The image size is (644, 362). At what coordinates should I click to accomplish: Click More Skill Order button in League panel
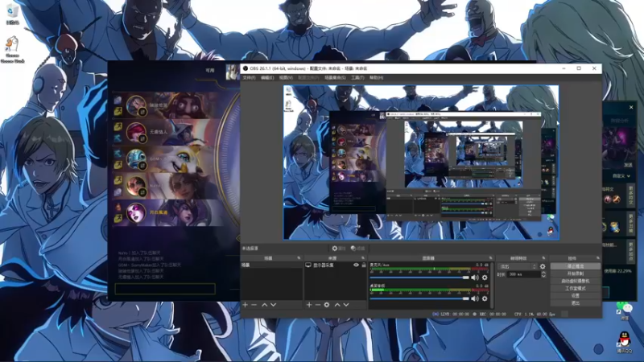pyautogui.click(x=631, y=251)
